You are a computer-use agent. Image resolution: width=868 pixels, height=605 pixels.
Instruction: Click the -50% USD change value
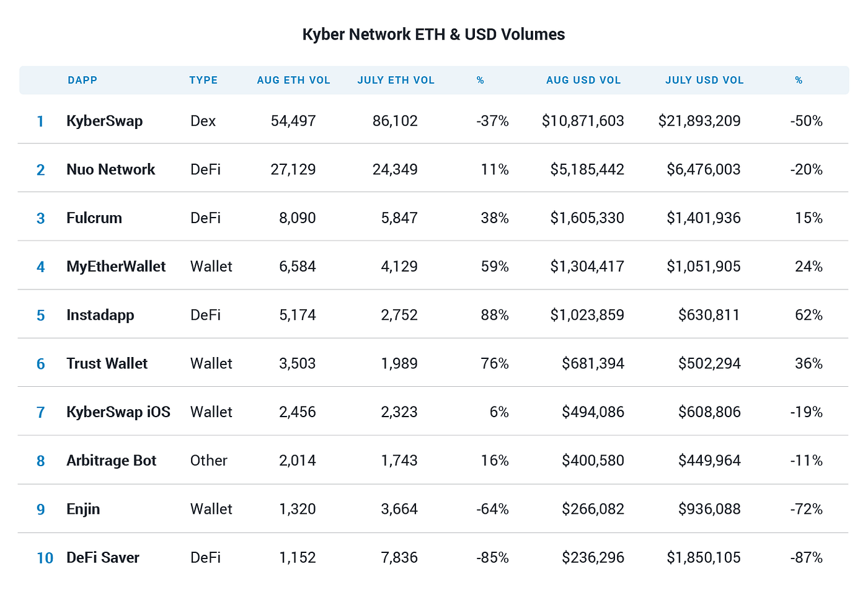click(x=807, y=121)
